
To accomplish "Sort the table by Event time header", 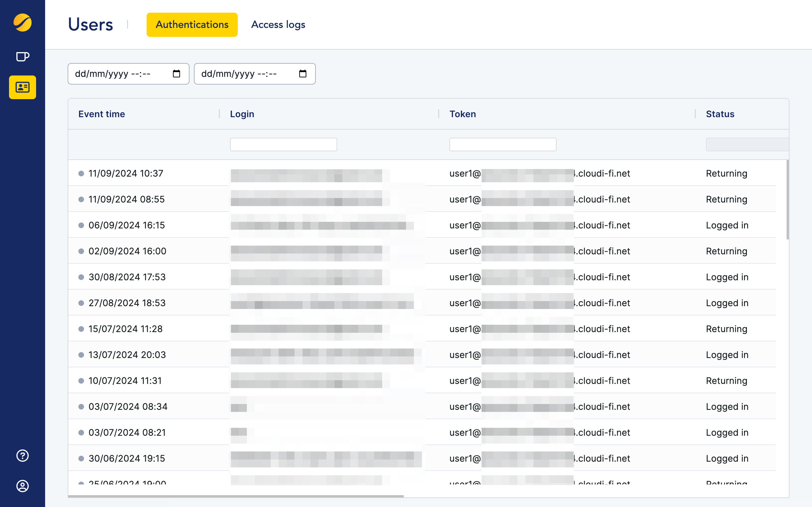I will coord(102,114).
